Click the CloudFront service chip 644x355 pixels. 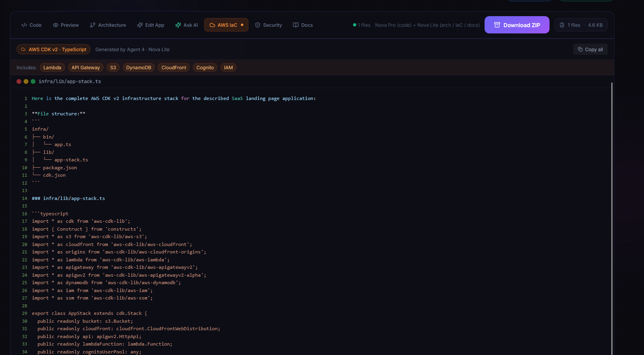pyautogui.click(x=174, y=68)
